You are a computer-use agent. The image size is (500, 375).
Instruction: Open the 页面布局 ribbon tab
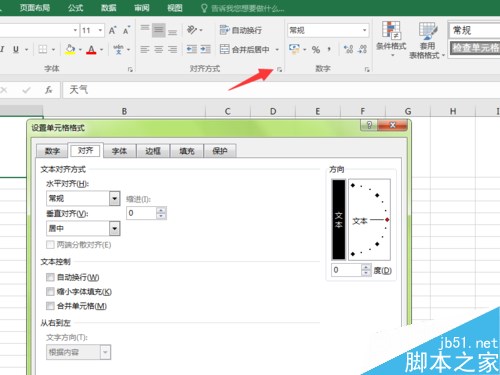(35, 8)
